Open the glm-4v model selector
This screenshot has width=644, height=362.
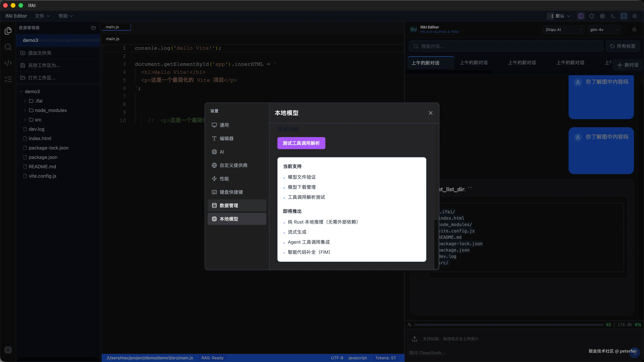coord(604,29)
